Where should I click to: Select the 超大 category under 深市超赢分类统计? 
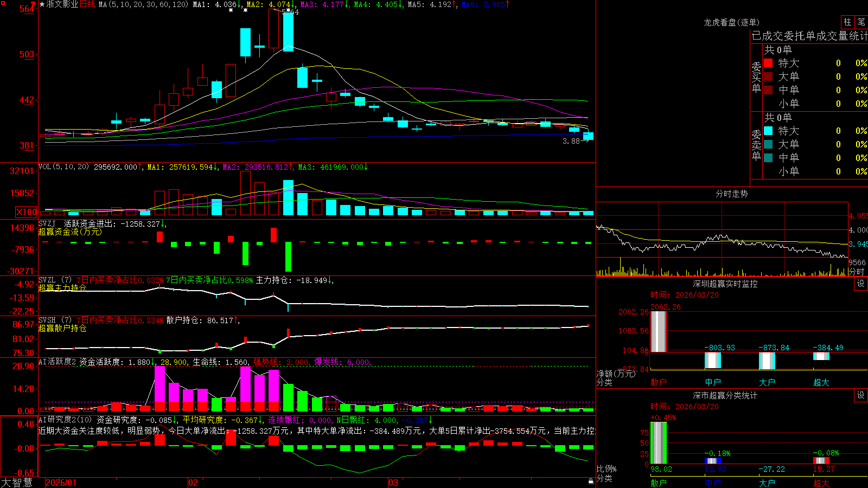click(x=821, y=483)
